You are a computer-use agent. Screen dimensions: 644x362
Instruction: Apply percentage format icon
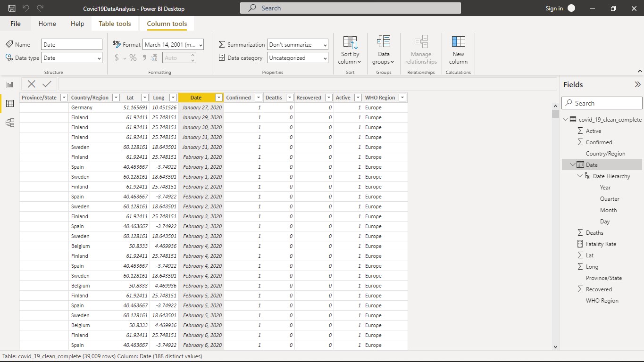pyautogui.click(x=133, y=58)
